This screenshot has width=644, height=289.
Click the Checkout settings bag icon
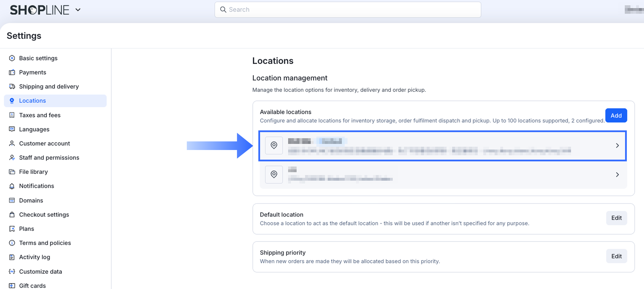click(x=12, y=215)
